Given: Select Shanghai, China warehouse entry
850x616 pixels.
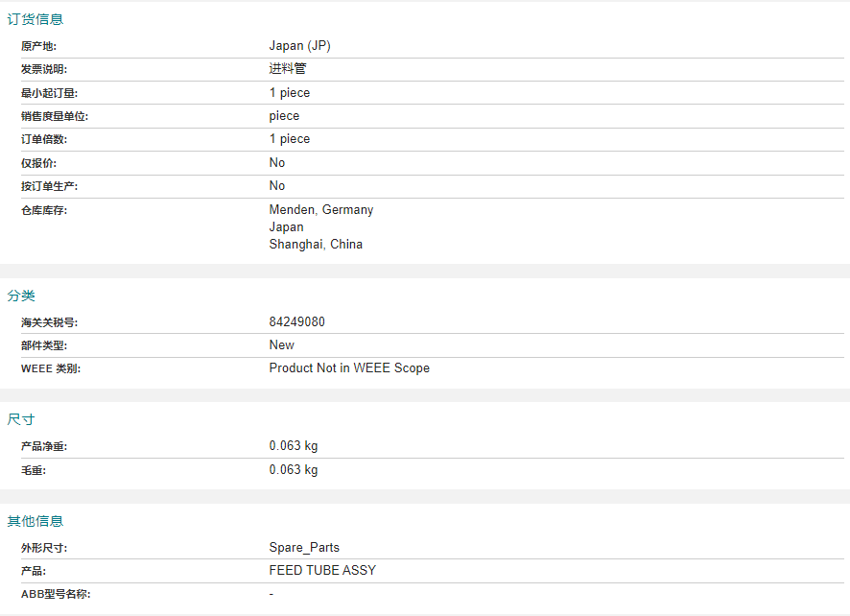Looking at the screenshot, I should [316, 245].
